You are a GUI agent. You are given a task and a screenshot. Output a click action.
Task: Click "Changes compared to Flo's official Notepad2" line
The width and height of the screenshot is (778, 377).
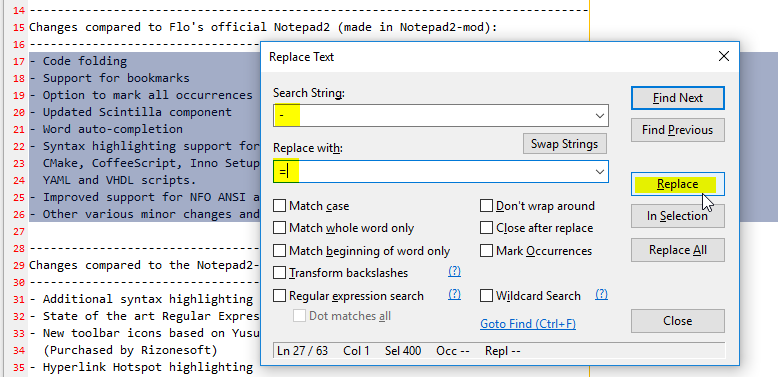(263, 27)
